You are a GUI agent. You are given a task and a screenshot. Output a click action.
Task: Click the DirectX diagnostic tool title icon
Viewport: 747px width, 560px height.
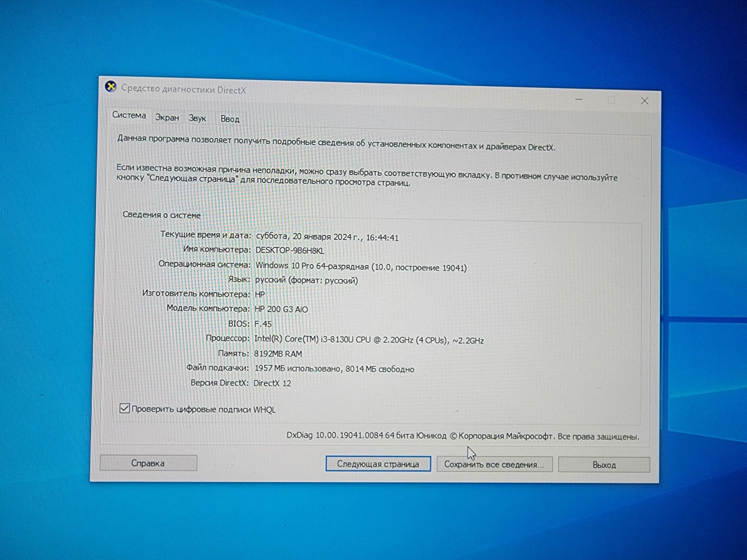pos(111,87)
